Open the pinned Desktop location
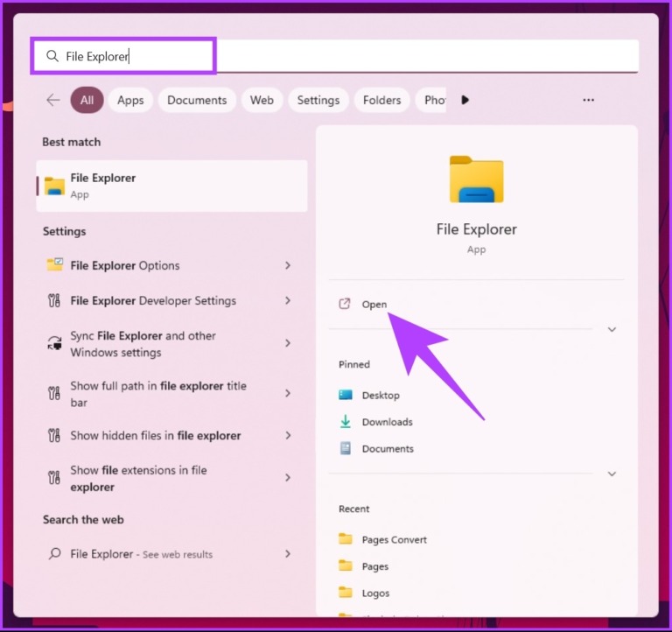 tap(381, 395)
